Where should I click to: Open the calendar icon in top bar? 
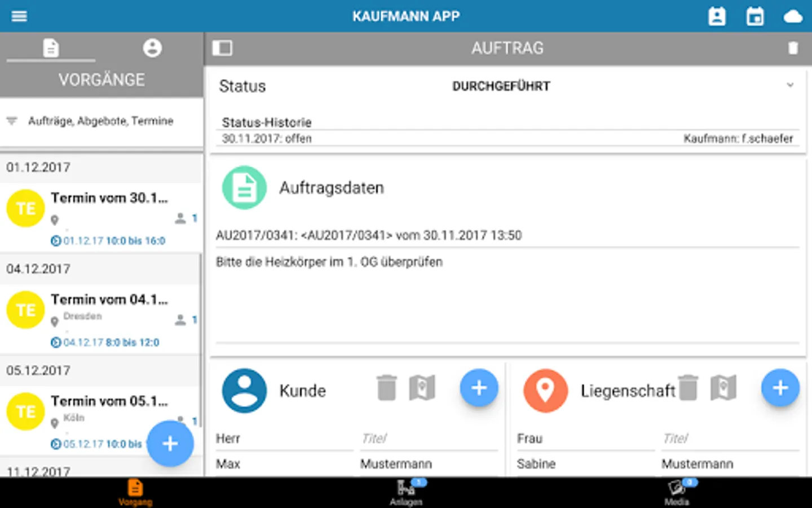tap(755, 16)
